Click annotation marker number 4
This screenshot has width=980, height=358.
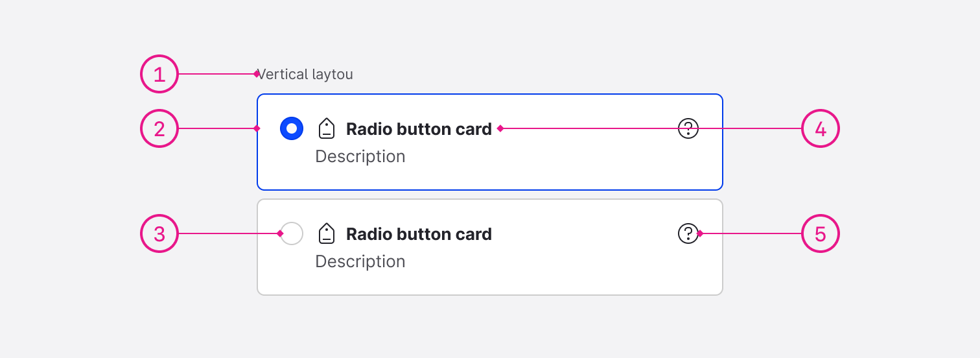point(821,128)
